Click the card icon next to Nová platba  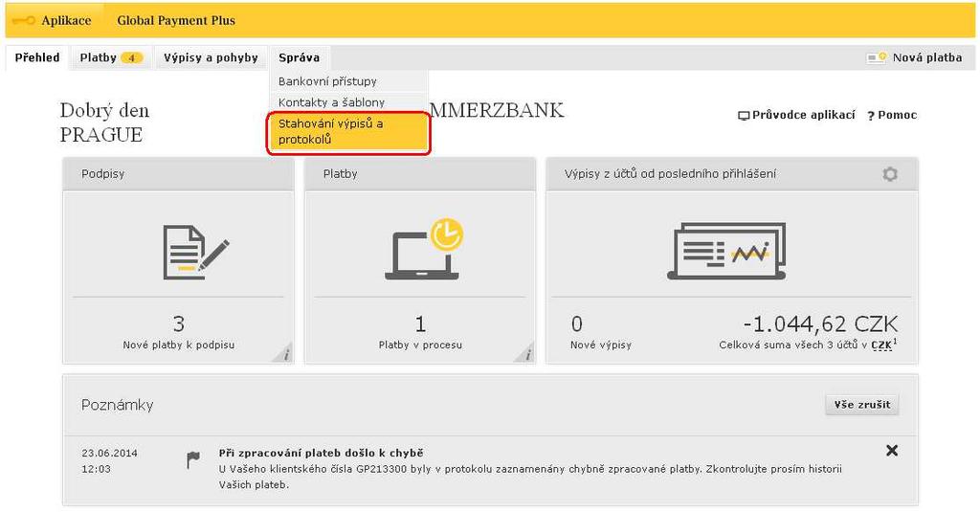point(877,57)
